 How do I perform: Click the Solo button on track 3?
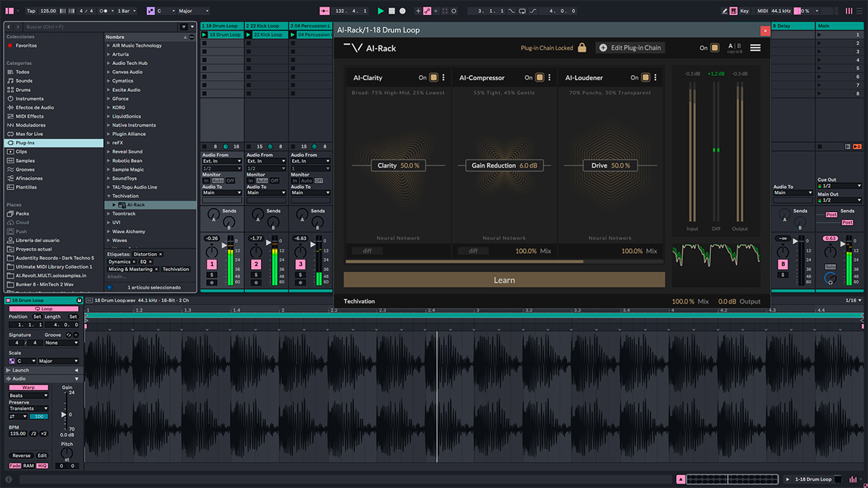pyautogui.click(x=300, y=275)
